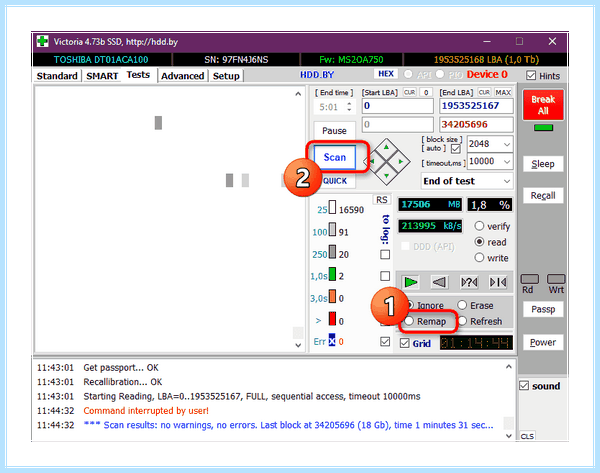The height and width of the screenshot is (473, 600).
Task: Select the verify radio option
Action: 479,226
